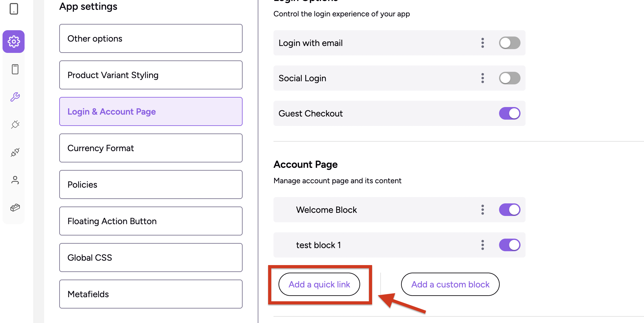Image resolution: width=644 pixels, height=323 pixels.
Task: Enable the Login with email toggle
Action: pos(509,43)
